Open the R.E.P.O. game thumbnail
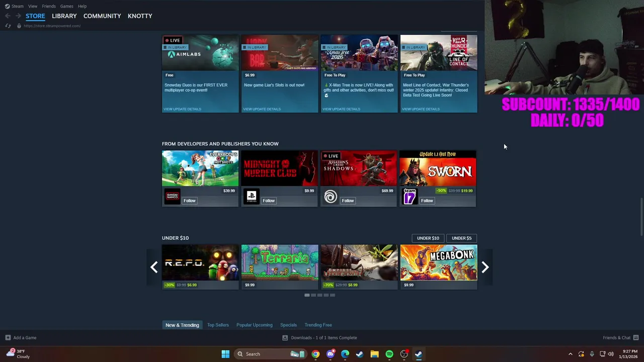 click(x=200, y=262)
